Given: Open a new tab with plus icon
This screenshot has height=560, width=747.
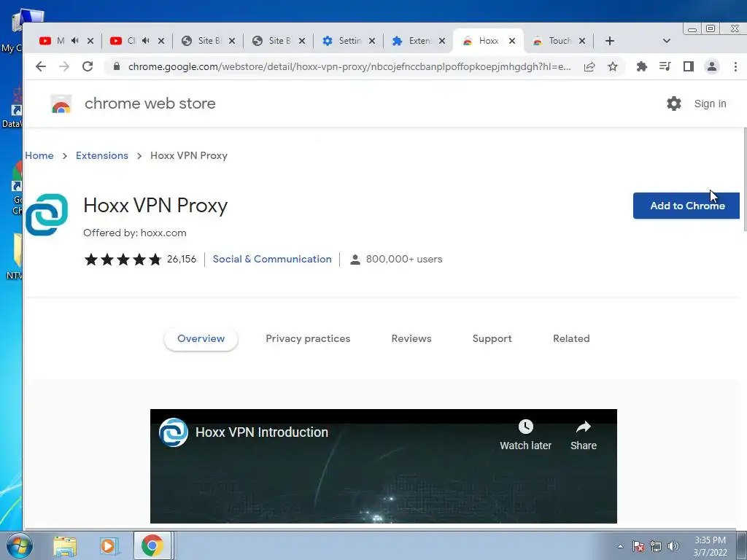Looking at the screenshot, I should click(x=610, y=41).
